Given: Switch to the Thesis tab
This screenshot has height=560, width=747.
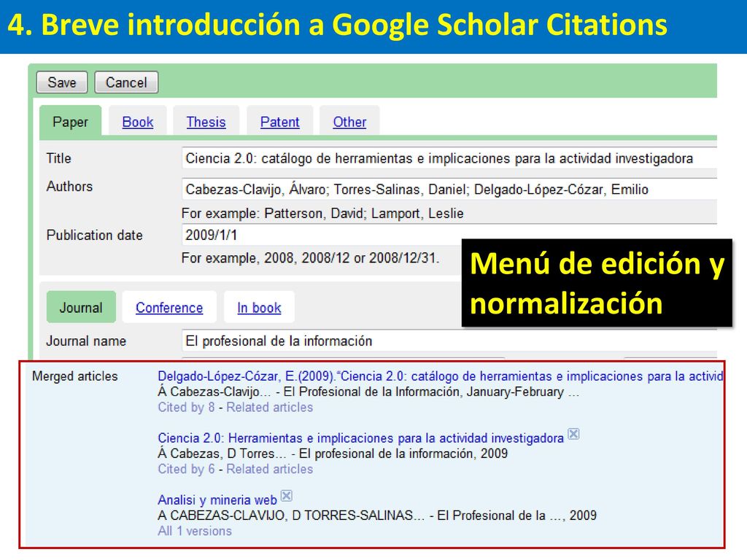Looking at the screenshot, I should [206, 122].
